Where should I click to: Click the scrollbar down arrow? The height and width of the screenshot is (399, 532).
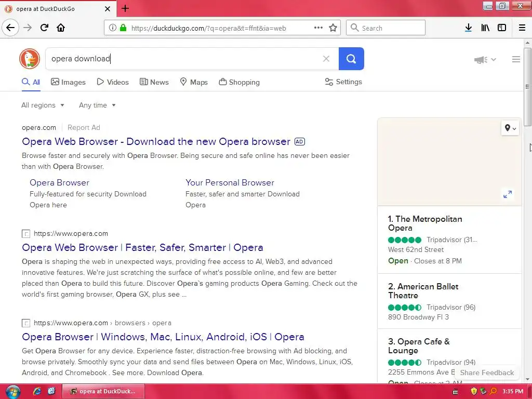527,379
